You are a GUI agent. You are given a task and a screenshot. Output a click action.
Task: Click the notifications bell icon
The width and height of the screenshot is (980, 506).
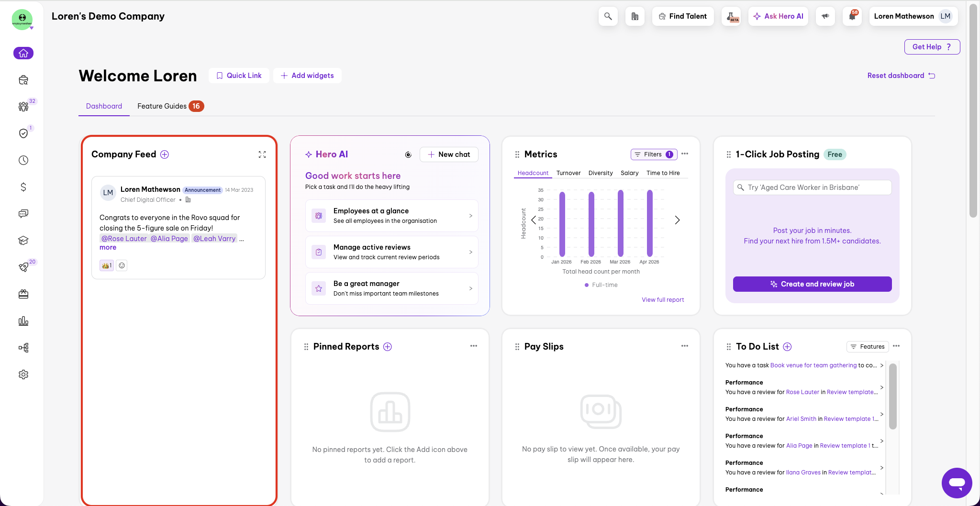coord(852,16)
